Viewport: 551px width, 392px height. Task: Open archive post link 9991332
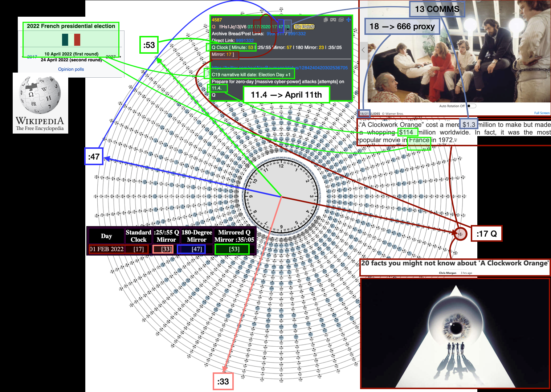tap(297, 34)
